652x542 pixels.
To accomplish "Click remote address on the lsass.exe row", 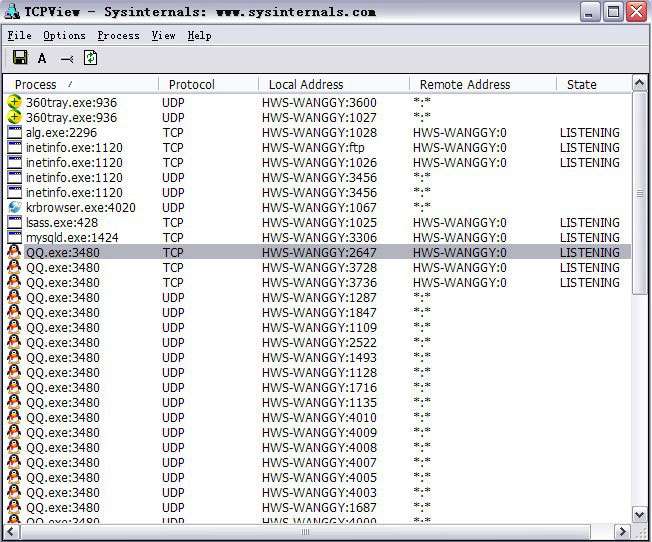I will (x=460, y=223).
